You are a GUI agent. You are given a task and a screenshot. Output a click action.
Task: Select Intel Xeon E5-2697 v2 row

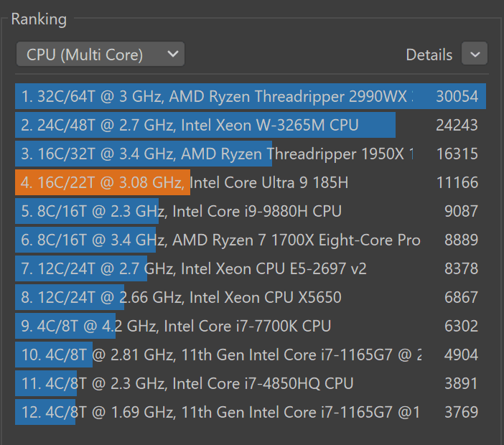click(251, 268)
